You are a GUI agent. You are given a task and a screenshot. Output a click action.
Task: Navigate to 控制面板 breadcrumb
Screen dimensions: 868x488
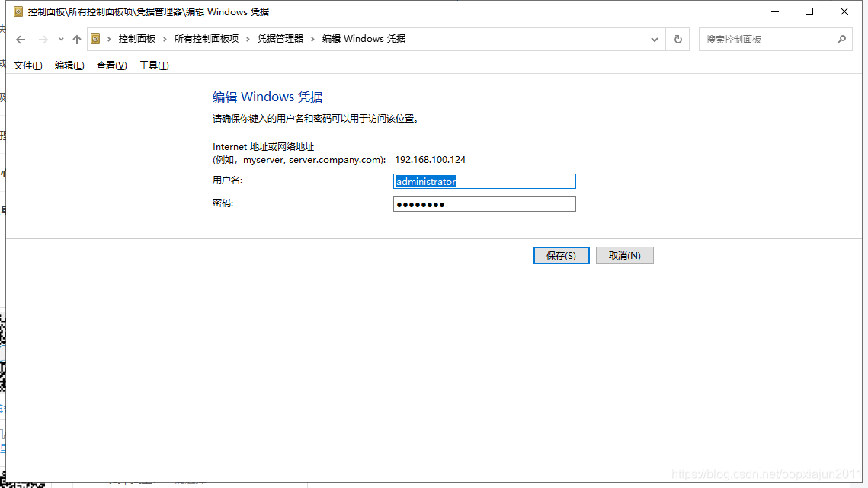(136, 39)
